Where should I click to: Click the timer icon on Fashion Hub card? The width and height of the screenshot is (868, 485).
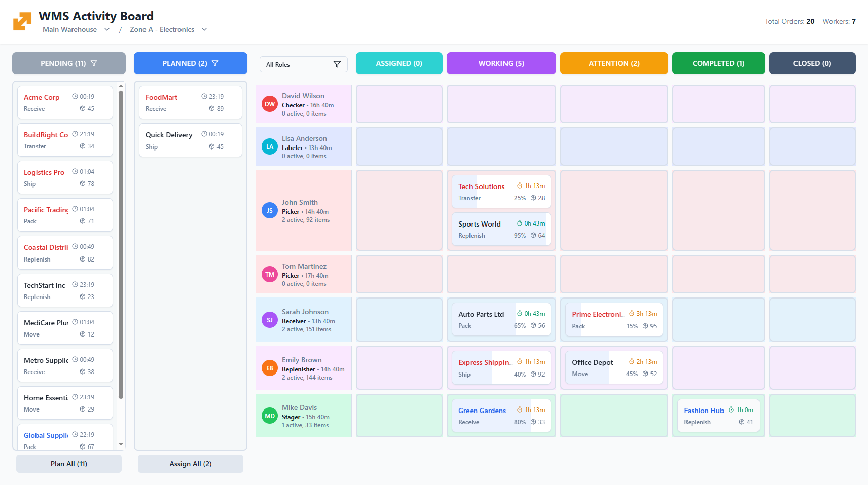[x=731, y=409]
